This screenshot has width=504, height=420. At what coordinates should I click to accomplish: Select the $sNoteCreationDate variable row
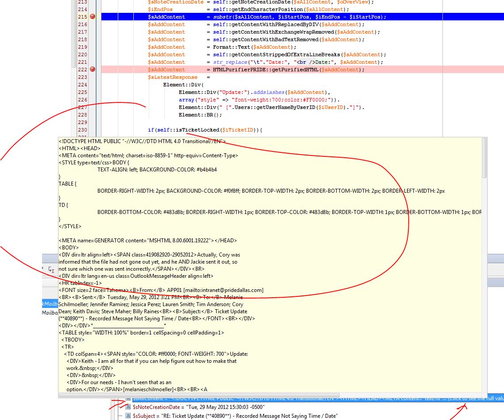point(199,407)
